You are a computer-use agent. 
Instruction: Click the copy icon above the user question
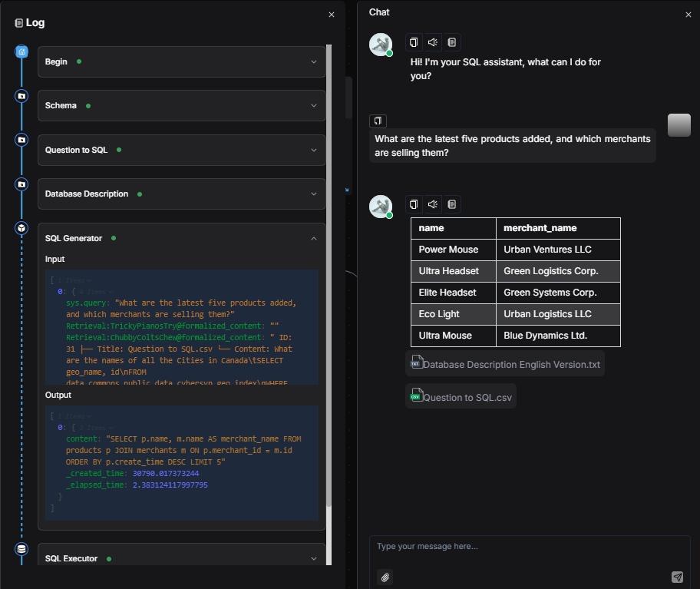click(377, 121)
